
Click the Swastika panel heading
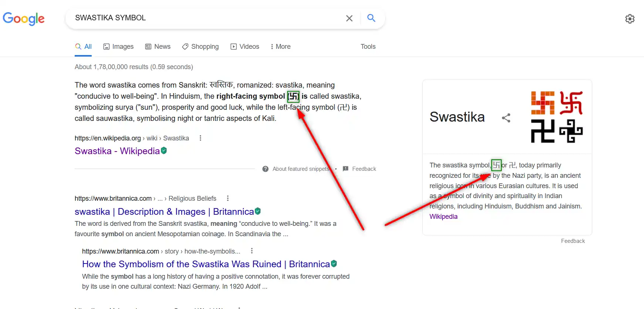point(457,117)
